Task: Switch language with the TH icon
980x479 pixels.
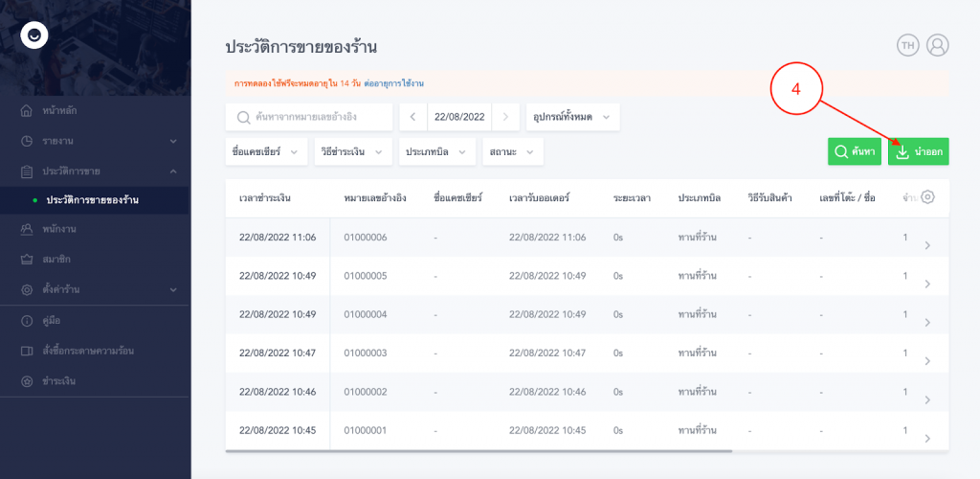Action: coord(906,45)
